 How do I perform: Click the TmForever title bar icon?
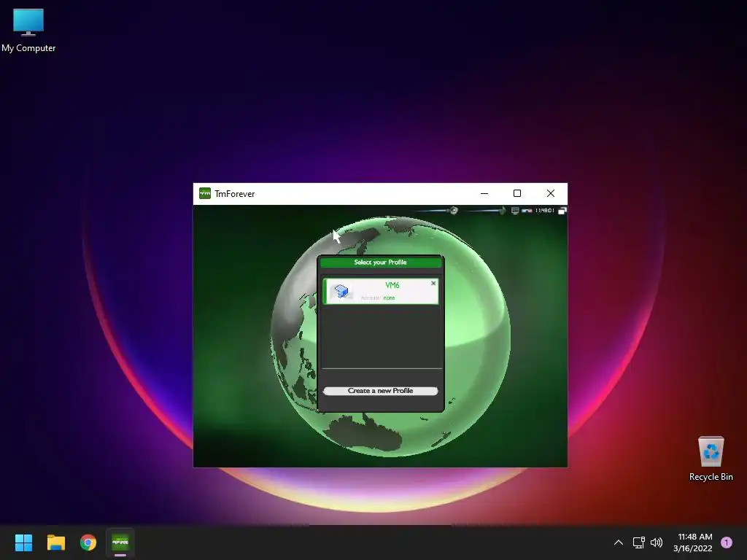tap(205, 193)
